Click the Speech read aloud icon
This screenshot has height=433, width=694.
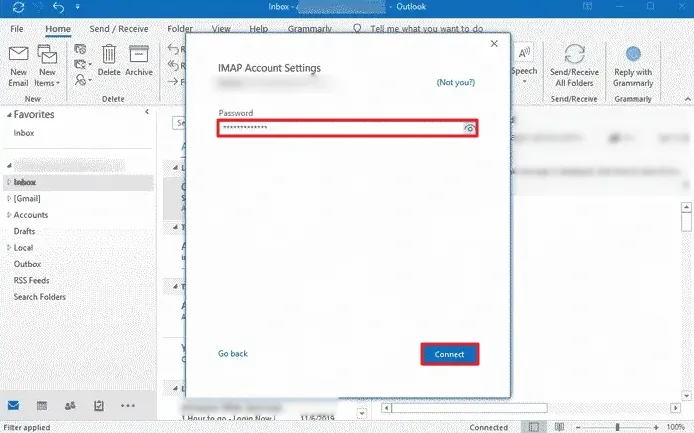point(524,53)
